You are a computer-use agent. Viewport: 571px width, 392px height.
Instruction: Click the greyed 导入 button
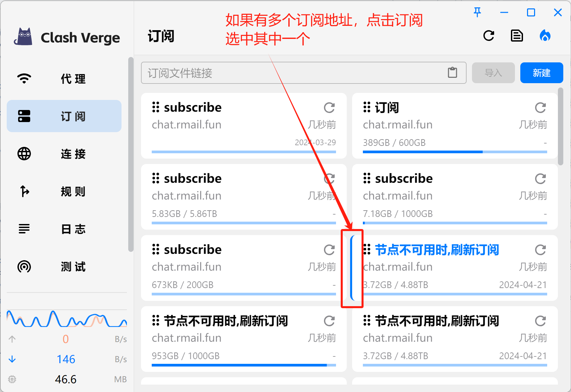(493, 73)
